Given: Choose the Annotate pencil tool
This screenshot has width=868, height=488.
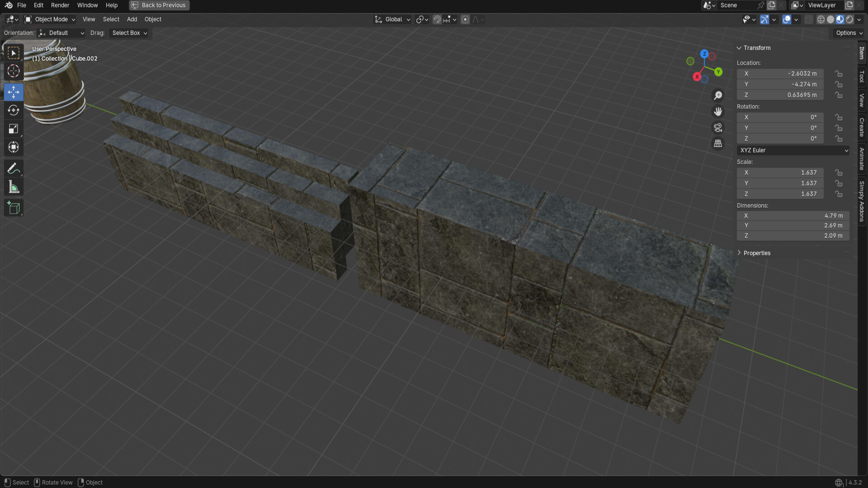Looking at the screenshot, I should tap(14, 169).
